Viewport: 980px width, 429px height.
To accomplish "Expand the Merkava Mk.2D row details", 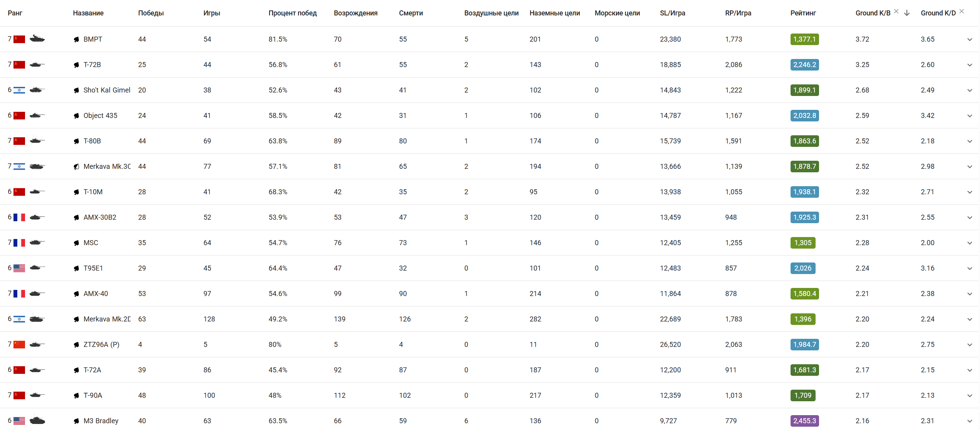I will pos(970,319).
